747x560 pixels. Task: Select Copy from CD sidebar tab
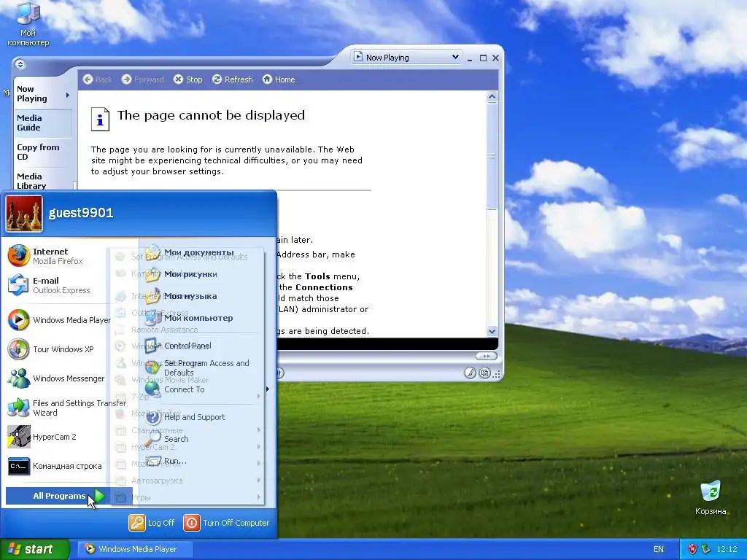(x=43, y=152)
